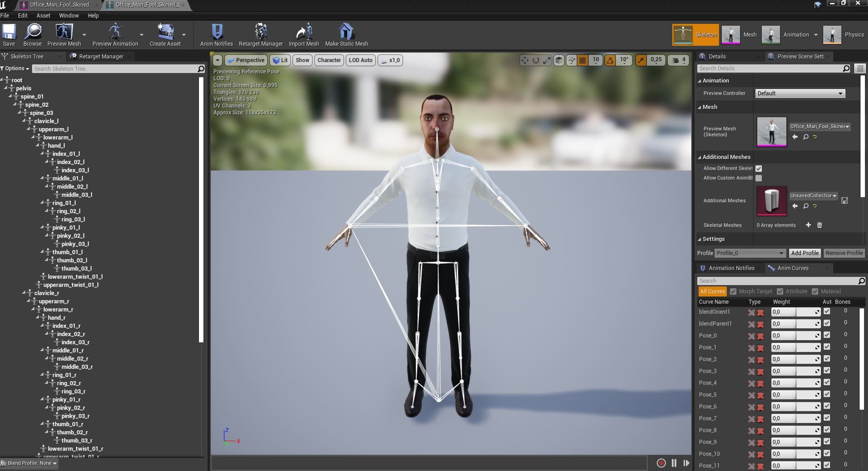Select the translate gizmo in viewport toolbar
868x471 pixels.
[x=524, y=60]
